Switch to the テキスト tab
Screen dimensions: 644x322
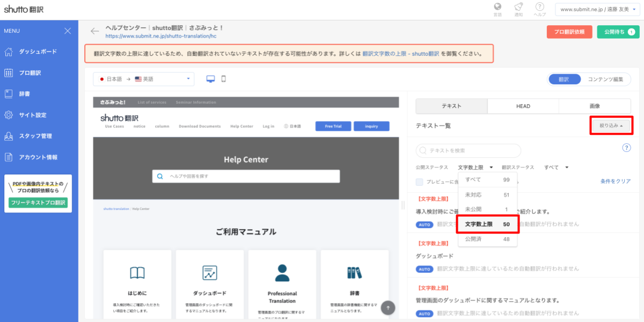451,106
